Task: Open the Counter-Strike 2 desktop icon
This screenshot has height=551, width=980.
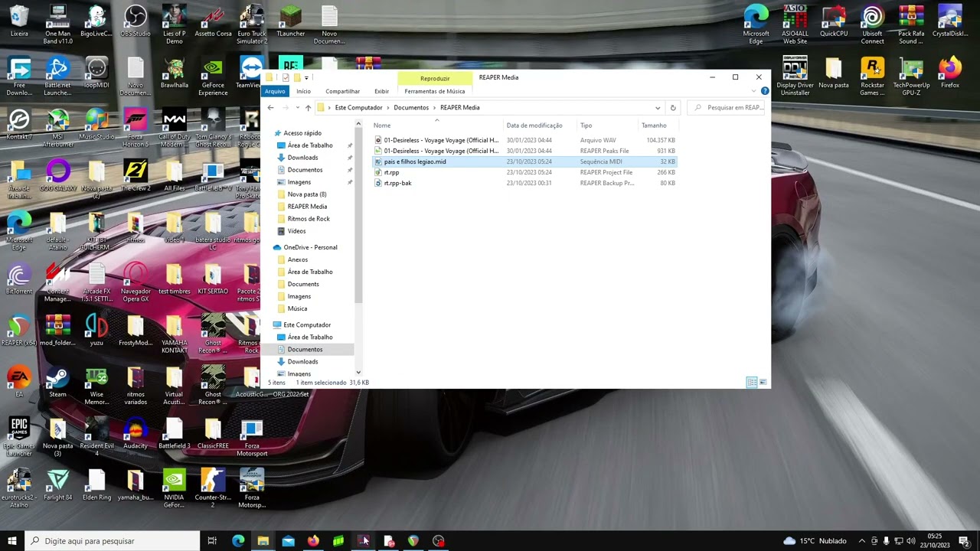Action: 213,490
